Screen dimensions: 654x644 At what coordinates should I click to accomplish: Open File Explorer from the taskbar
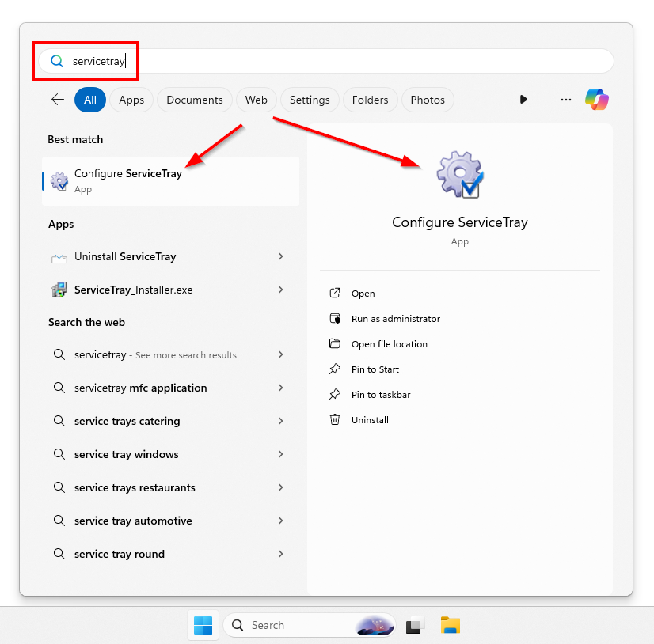(x=451, y=625)
